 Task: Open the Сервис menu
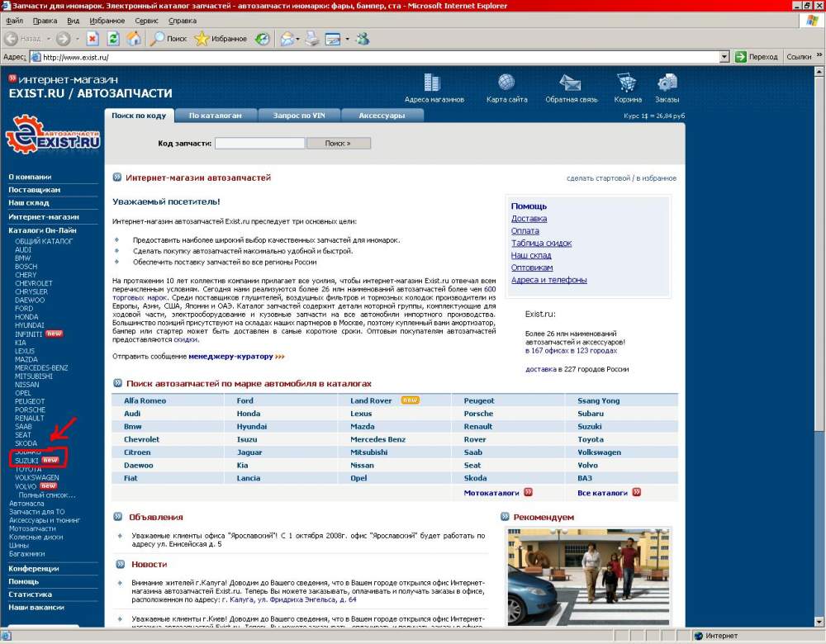click(x=146, y=21)
